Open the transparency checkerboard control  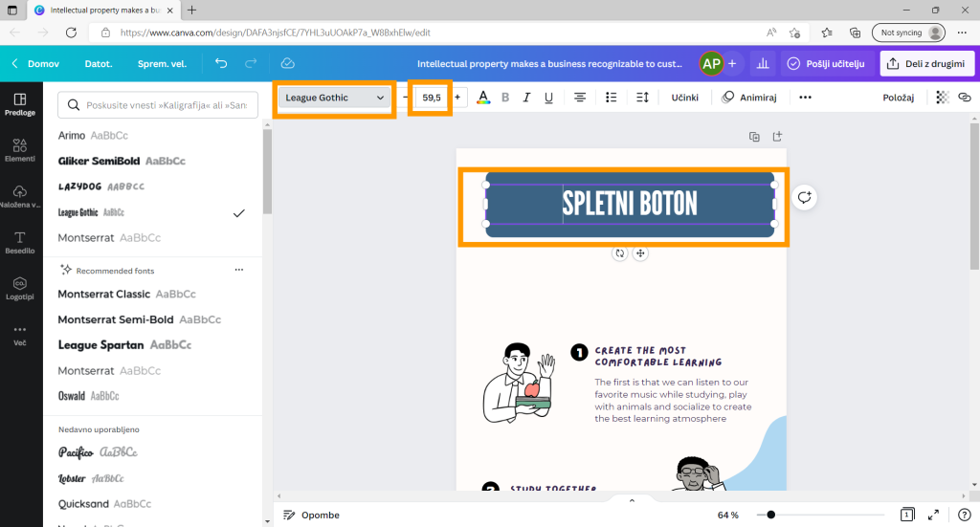click(943, 98)
